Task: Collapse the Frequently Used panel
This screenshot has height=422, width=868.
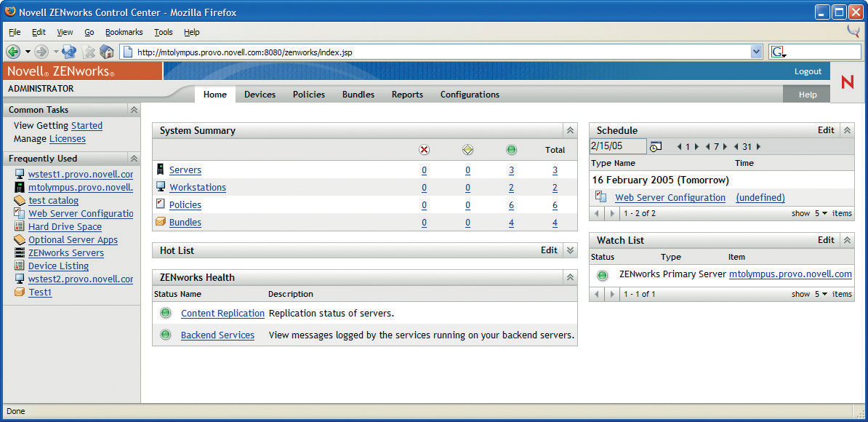Action: point(134,159)
